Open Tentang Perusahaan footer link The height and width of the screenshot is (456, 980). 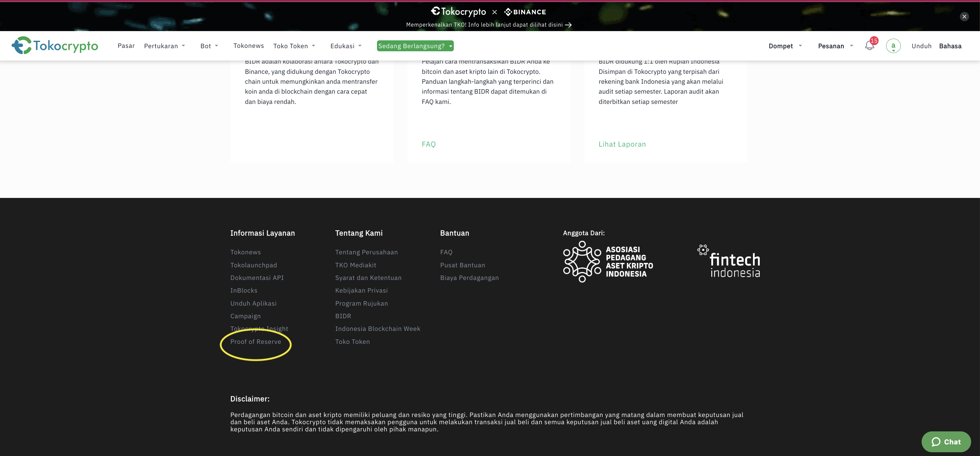pyautogui.click(x=366, y=252)
